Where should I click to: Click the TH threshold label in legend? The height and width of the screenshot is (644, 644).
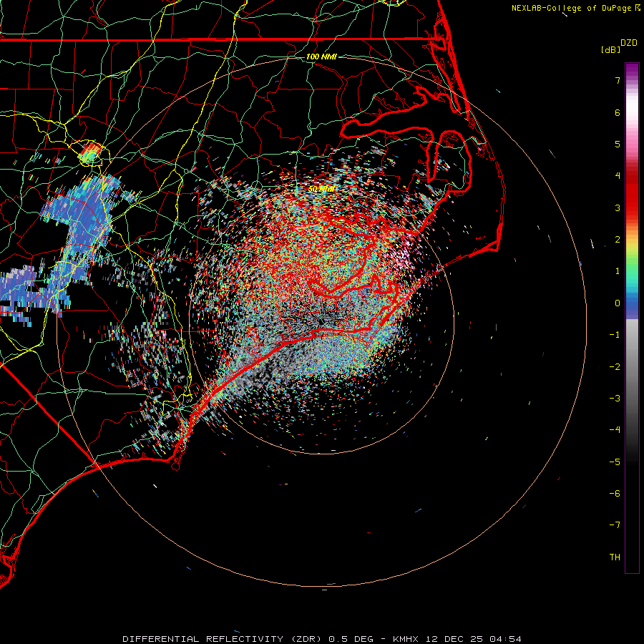615,557
